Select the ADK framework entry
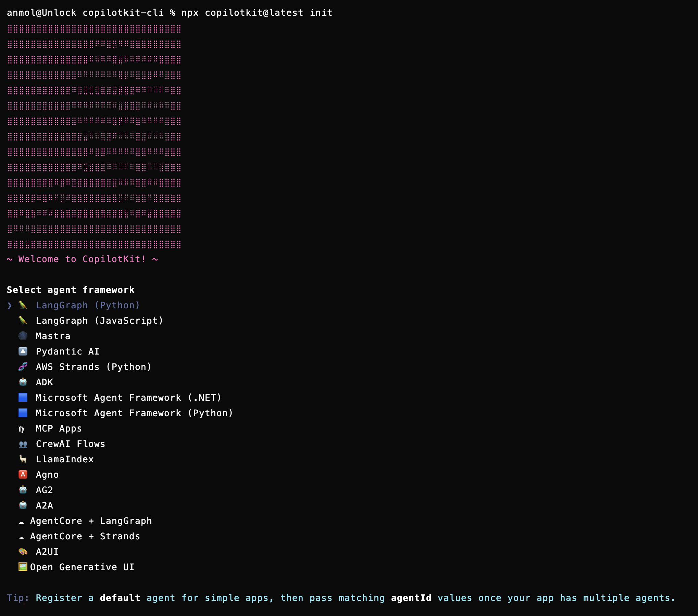 (45, 382)
